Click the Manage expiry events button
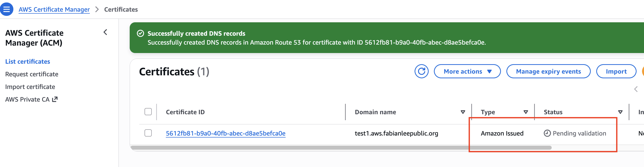 point(548,71)
